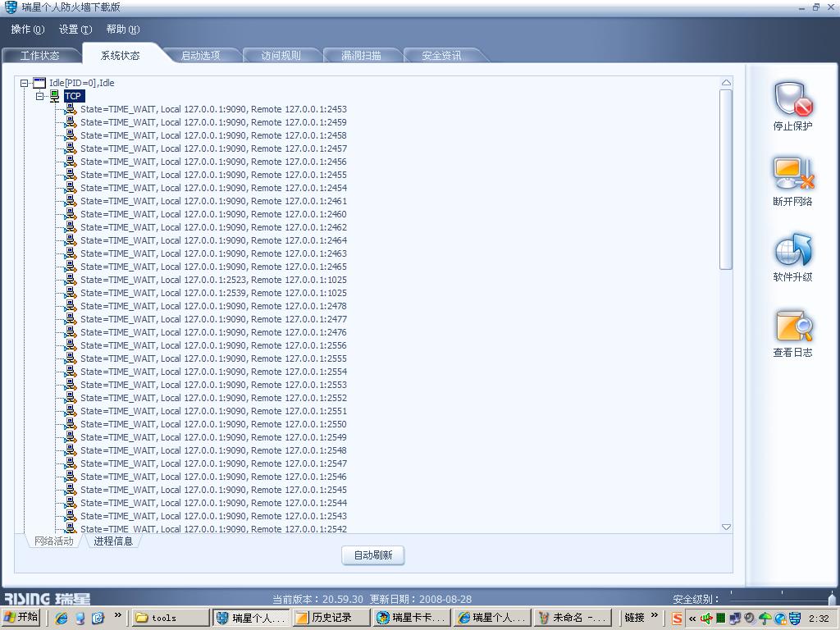Click connection icon for Remote 127.0.0.1:2556
Viewport: 840px width, 630px height.
click(71, 345)
